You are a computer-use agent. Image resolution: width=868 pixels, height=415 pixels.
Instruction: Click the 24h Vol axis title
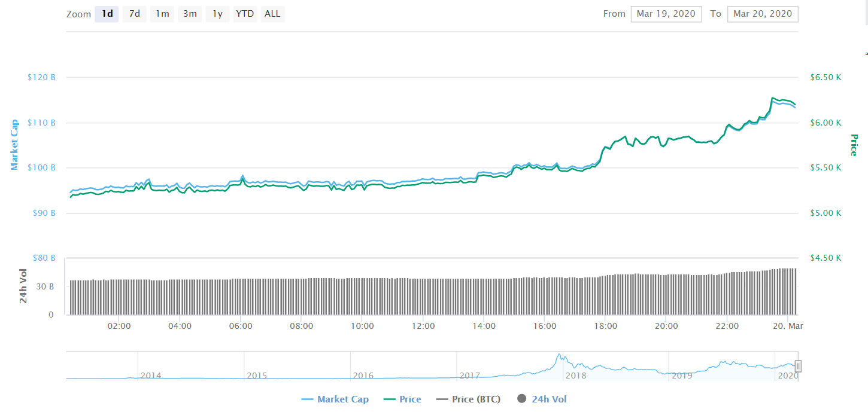23,286
